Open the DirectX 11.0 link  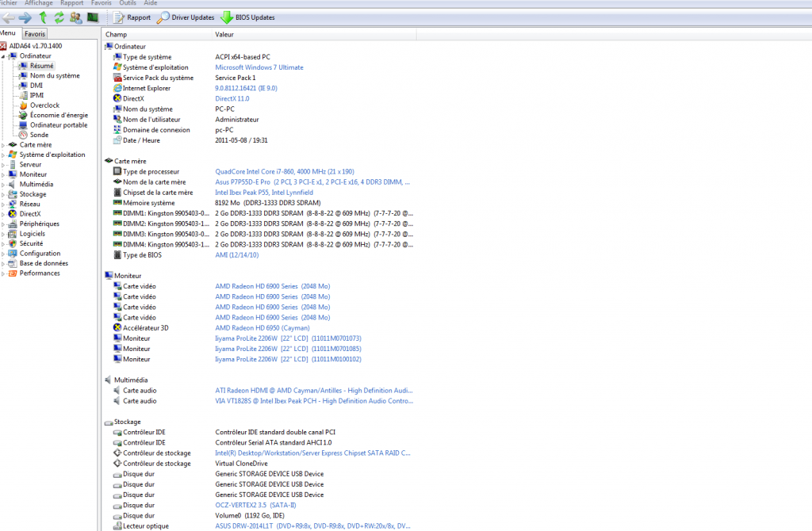(232, 98)
